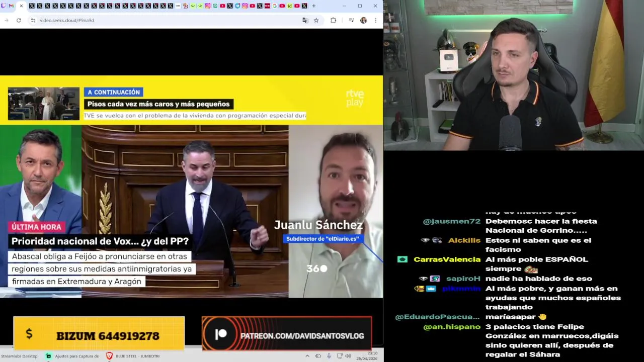The image size is (644, 362).
Task: Click the BIZUM 644919278 banner
Action: click(x=99, y=333)
